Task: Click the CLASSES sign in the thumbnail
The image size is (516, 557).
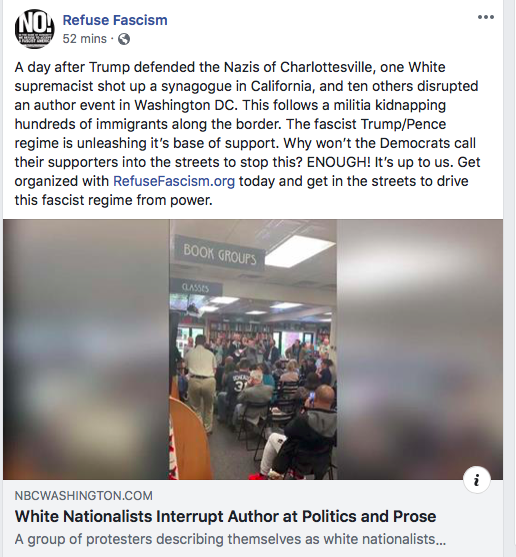Action: [x=195, y=287]
